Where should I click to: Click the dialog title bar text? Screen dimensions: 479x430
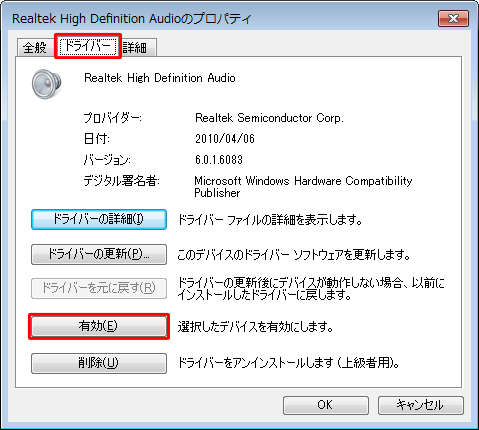coord(132,19)
